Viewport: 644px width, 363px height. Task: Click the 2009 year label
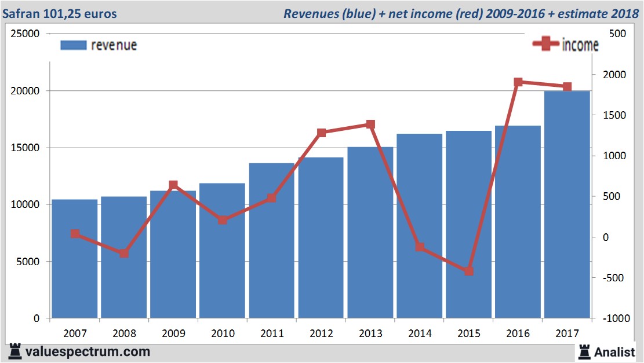[174, 333]
